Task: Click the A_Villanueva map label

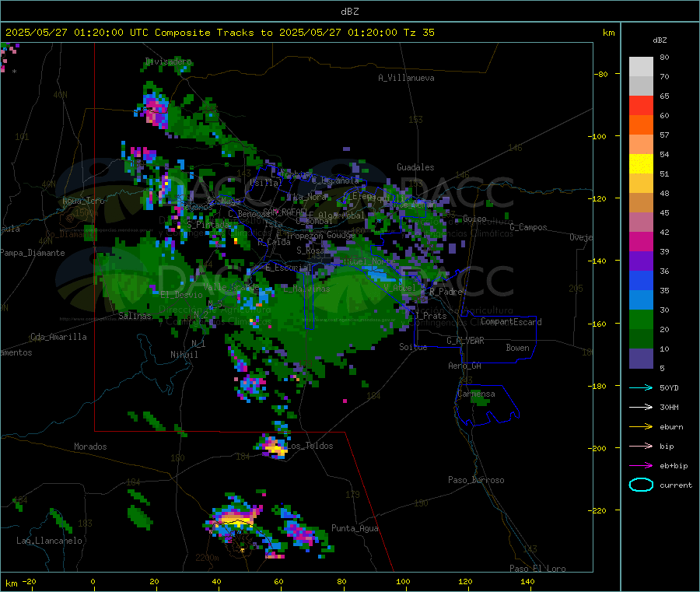Action: pos(406,78)
